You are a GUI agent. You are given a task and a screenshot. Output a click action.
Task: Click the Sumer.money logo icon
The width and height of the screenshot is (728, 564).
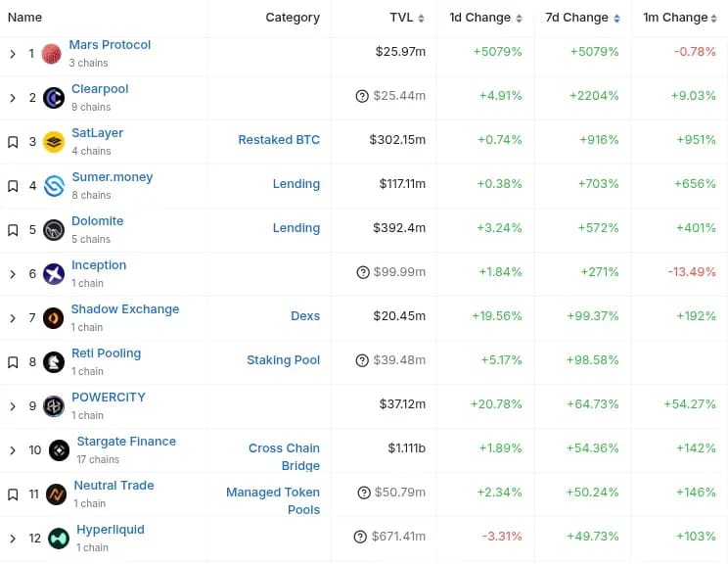54,186
